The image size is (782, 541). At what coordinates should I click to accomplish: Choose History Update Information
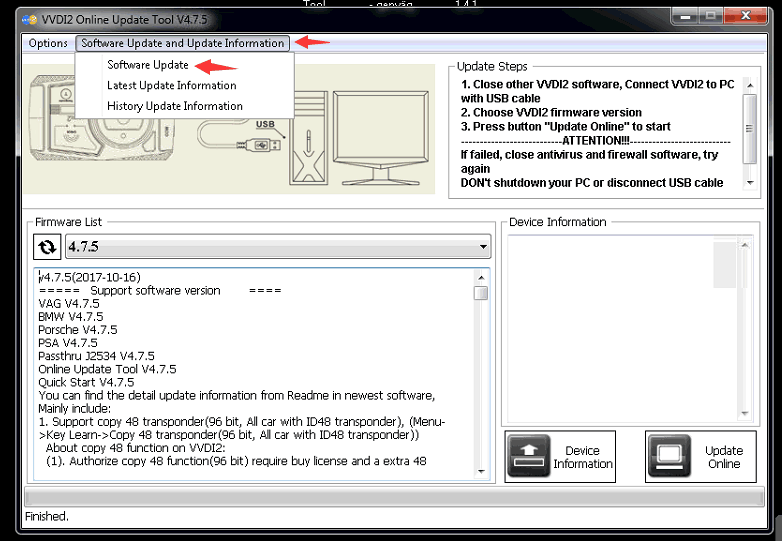(174, 106)
